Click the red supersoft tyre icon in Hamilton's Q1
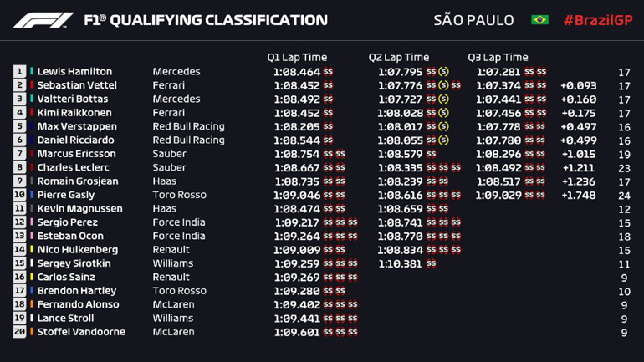Viewport: 644px width, 362px height. tap(328, 72)
